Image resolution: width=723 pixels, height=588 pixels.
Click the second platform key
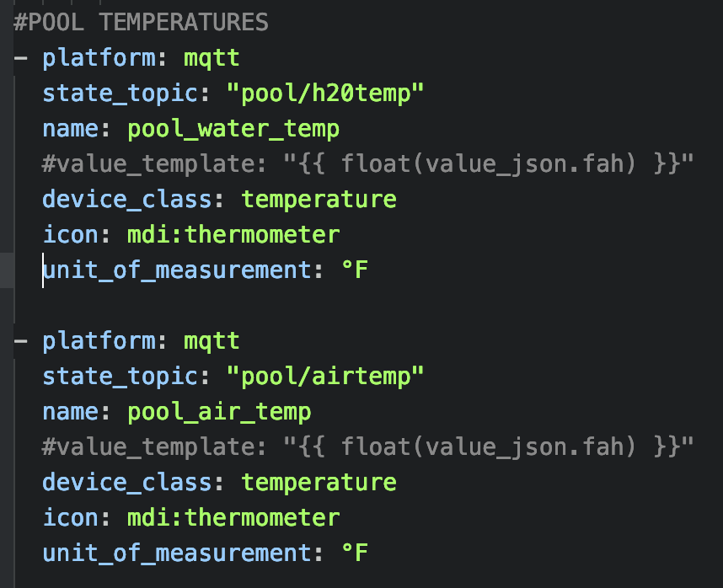pyautogui.click(x=99, y=341)
